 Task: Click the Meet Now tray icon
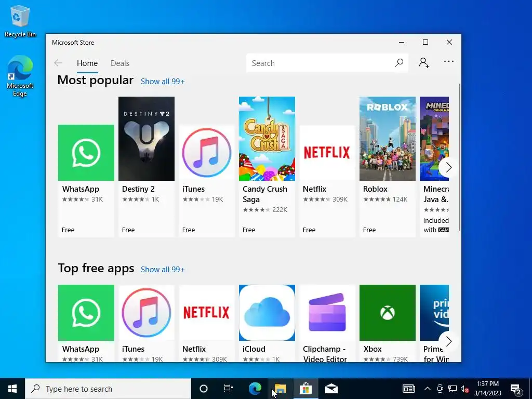coord(440,389)
